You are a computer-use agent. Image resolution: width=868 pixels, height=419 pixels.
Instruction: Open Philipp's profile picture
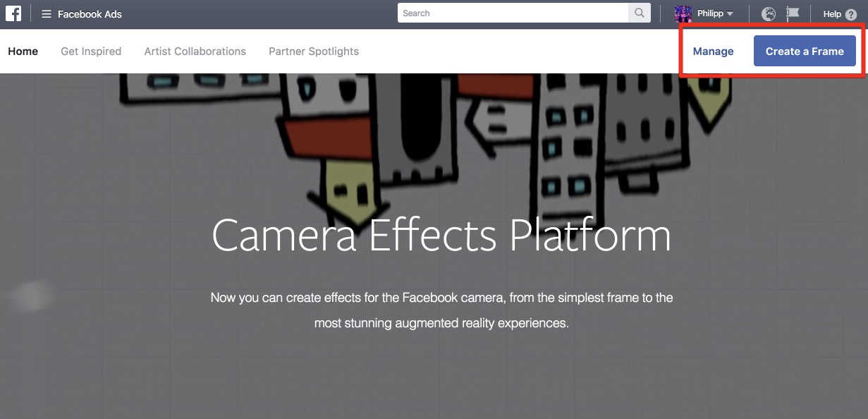coord(683,13)
